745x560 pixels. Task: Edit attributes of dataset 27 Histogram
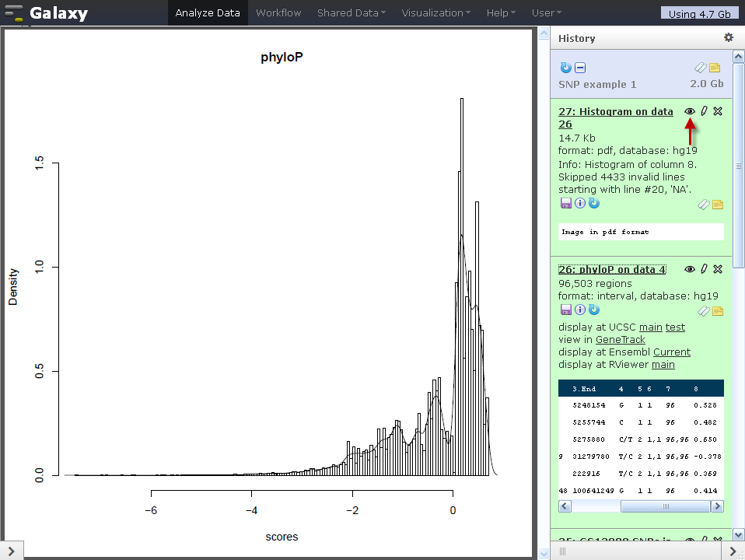click(704, 111)
